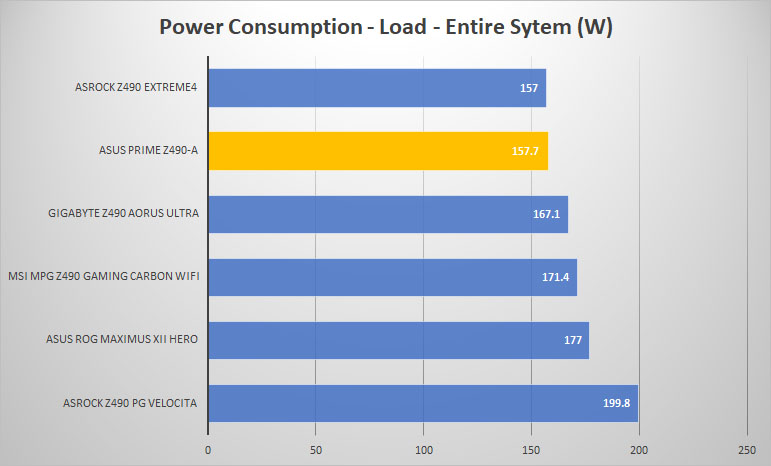Viewport: 771px width, 466px height.
Task: Click the axis tick label 50
Action: (316, 450)
